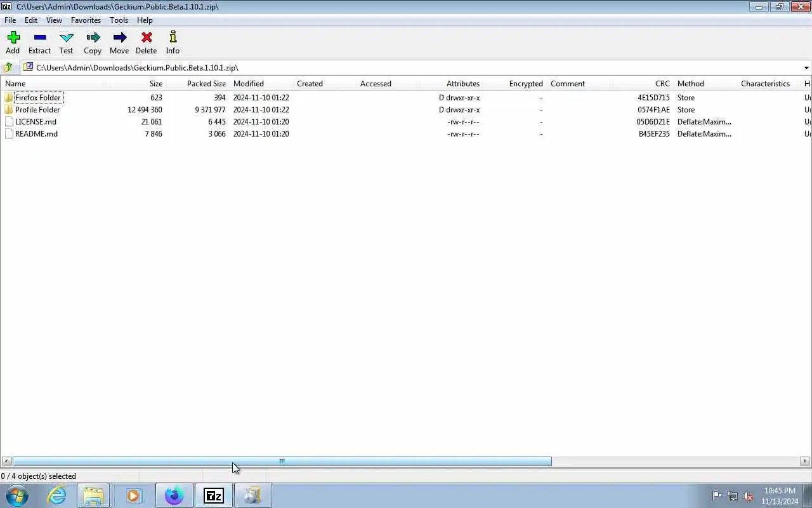Click the muted volume tray icon

tap(749, 496)
